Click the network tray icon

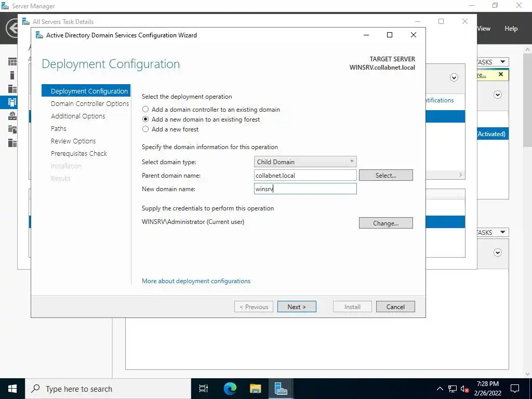click(453, 389)
